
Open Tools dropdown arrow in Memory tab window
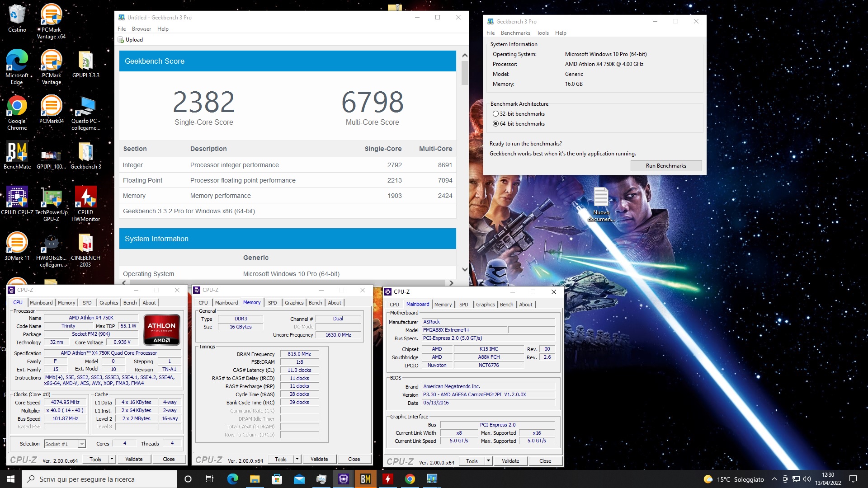pos(297,459)
